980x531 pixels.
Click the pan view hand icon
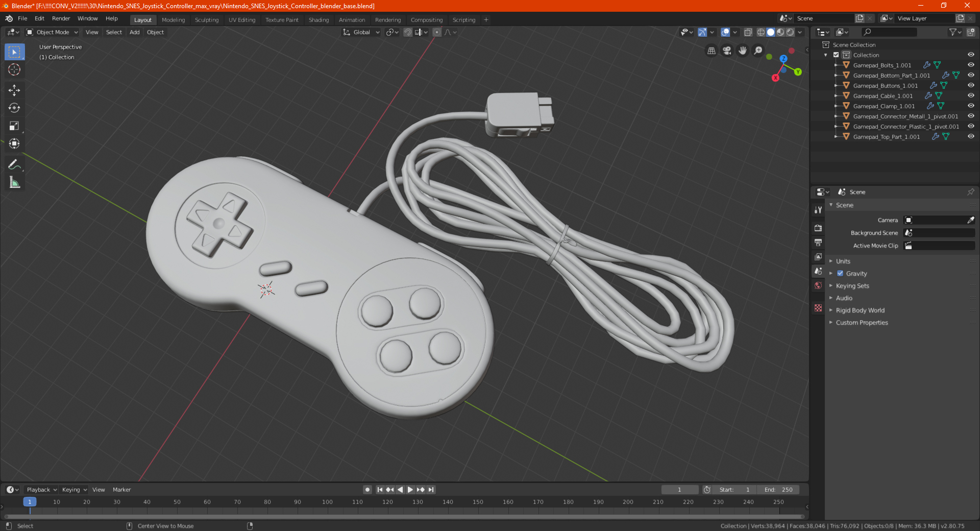(743, 51)
